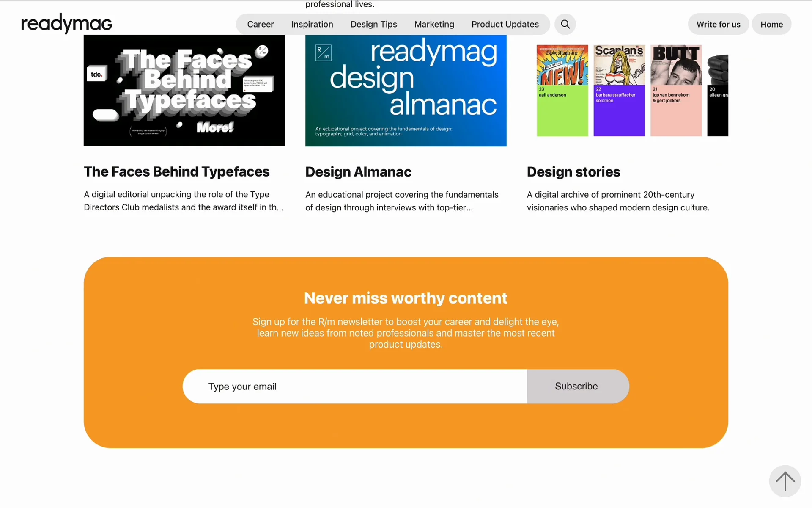Click the readymag logo

(x=66, y=23)
